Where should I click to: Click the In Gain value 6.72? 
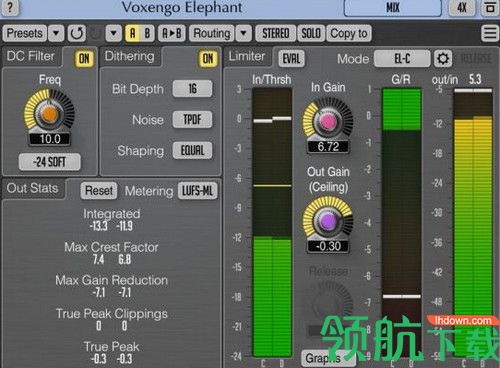pyautogui.click(x=328, y=147)
